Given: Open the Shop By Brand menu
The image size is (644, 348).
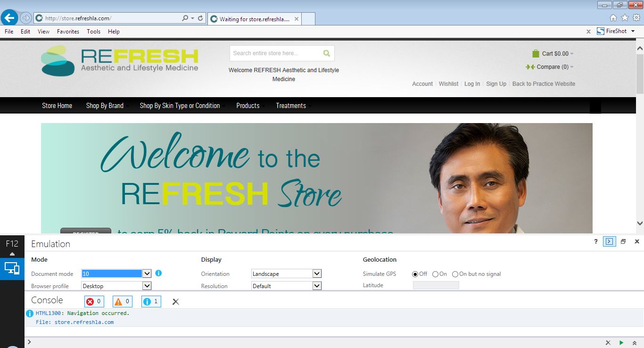Looking at the screenshot, I should (x=105, y=106).
